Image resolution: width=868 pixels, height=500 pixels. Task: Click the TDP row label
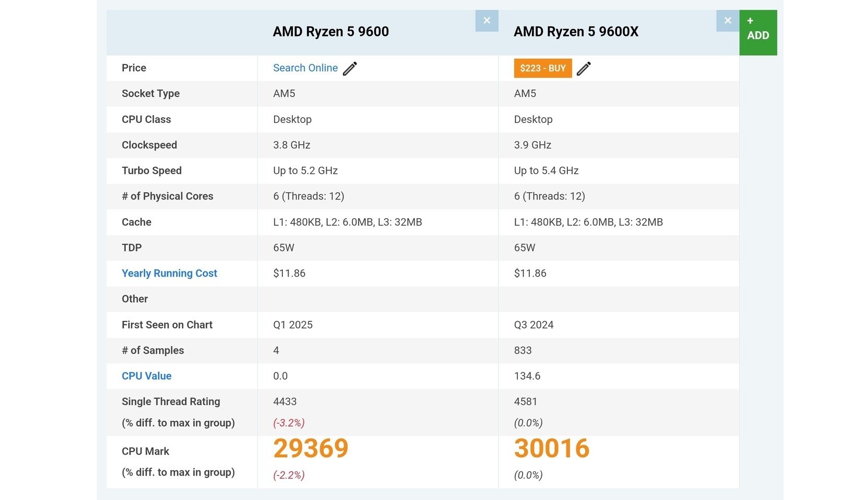132,247
